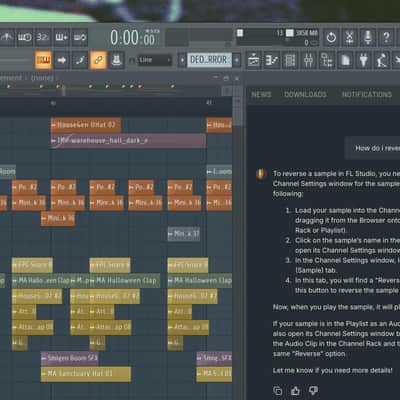Select the Min..k 37 clip
This screenshot has height=400, width=400.
pos(184,234)
